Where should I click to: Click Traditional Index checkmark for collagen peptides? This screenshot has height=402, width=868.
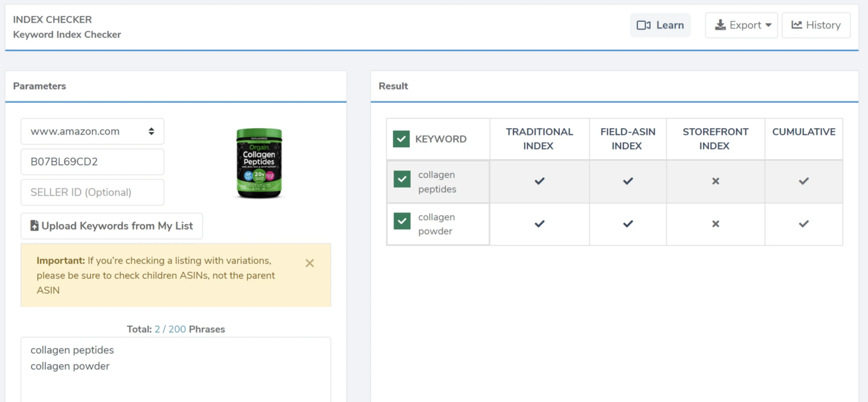(539, 181)
